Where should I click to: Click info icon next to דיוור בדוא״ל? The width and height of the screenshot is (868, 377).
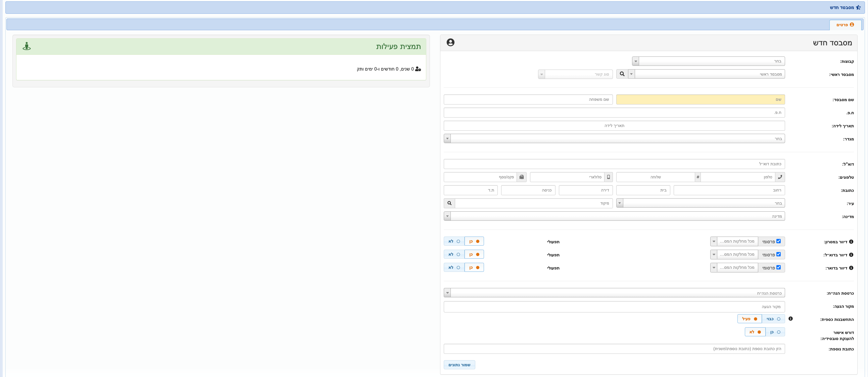point(851,255)
